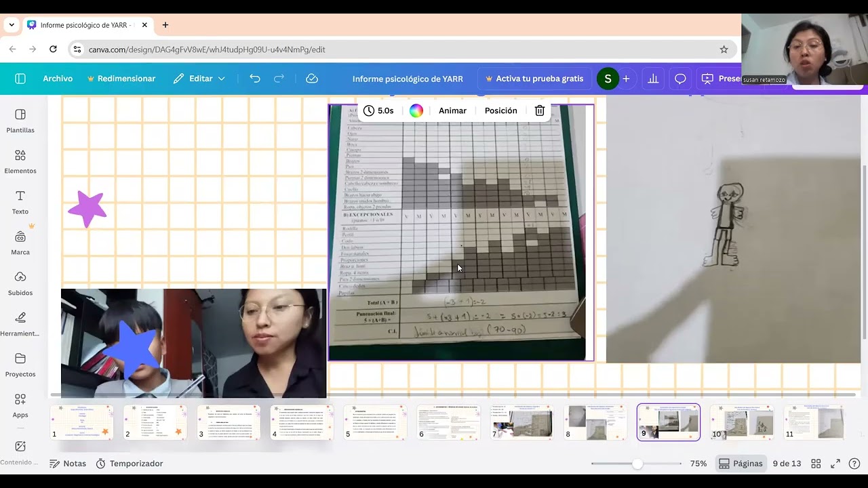Screen dimensions: 868x488
Task: Open the Redimensionar menu
Action: tap(121, 79)
